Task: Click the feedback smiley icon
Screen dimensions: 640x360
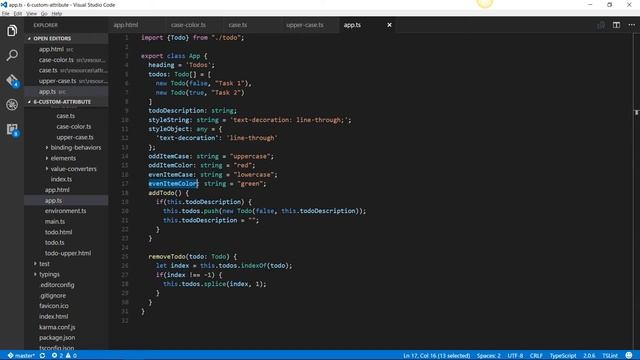Action: [629, 356]
